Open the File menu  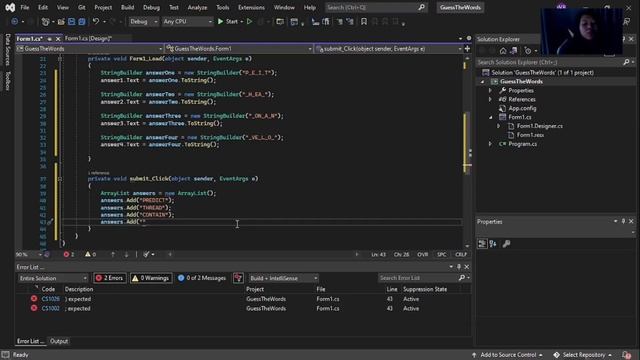click(24, 7)
